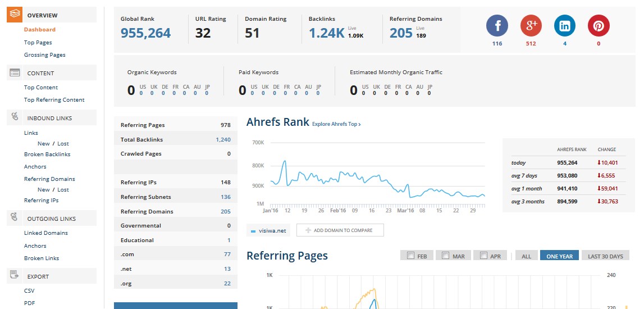
Task: Click the Overview layers icon
Action: click(15, 15)
